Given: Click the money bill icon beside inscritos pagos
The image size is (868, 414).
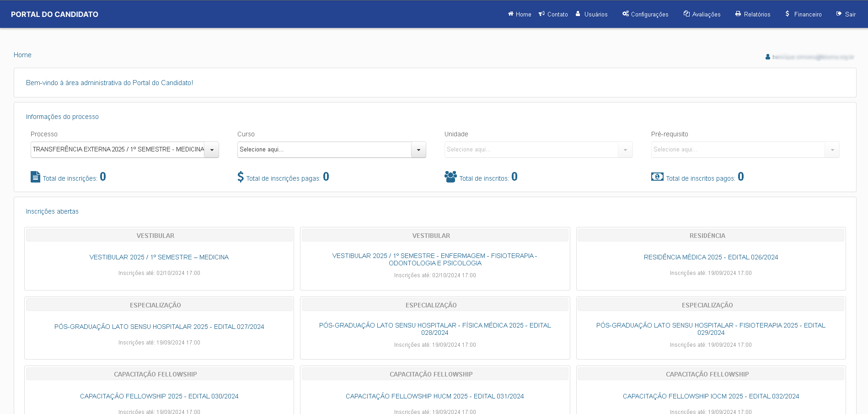Looking at the screenshot, I should 657,177.
